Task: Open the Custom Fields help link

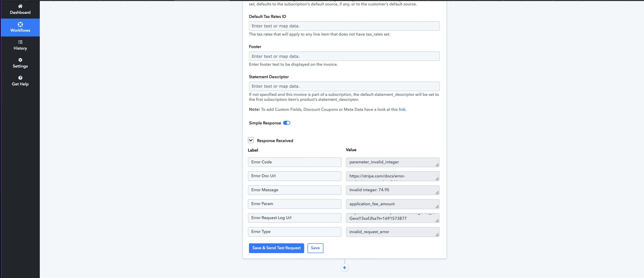Action: (402, 109)
